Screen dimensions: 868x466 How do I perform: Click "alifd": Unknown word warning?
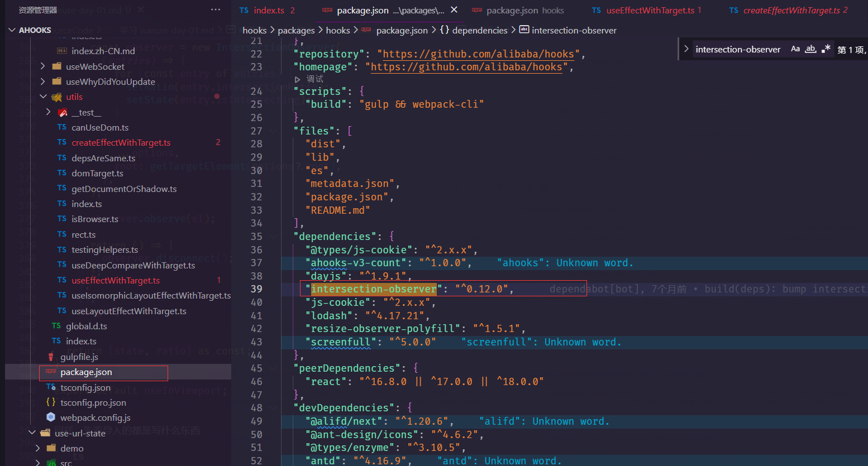(544, 421)
